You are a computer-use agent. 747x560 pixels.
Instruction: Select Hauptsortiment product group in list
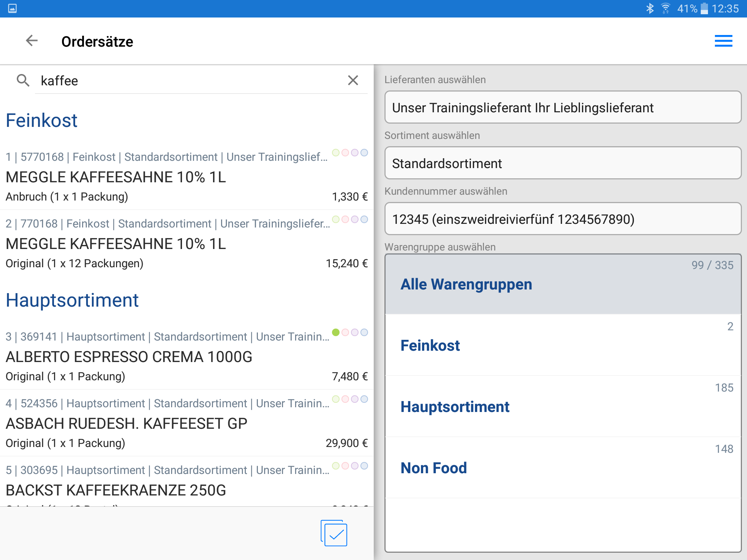(x=562, y=407)
